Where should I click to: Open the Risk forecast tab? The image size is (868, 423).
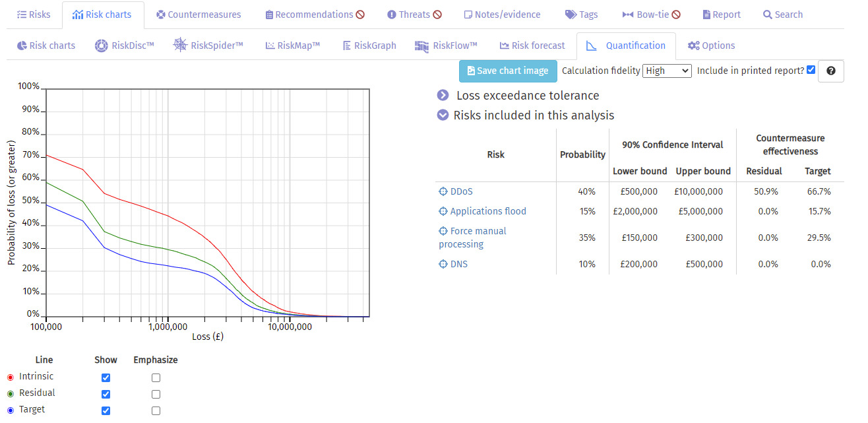(532, 46)
